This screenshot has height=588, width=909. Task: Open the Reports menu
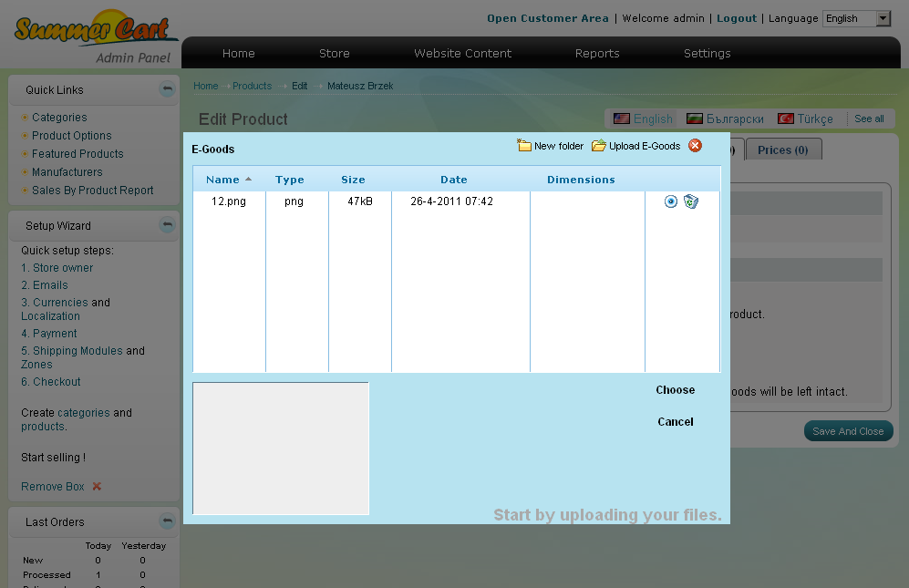[597, 54]
